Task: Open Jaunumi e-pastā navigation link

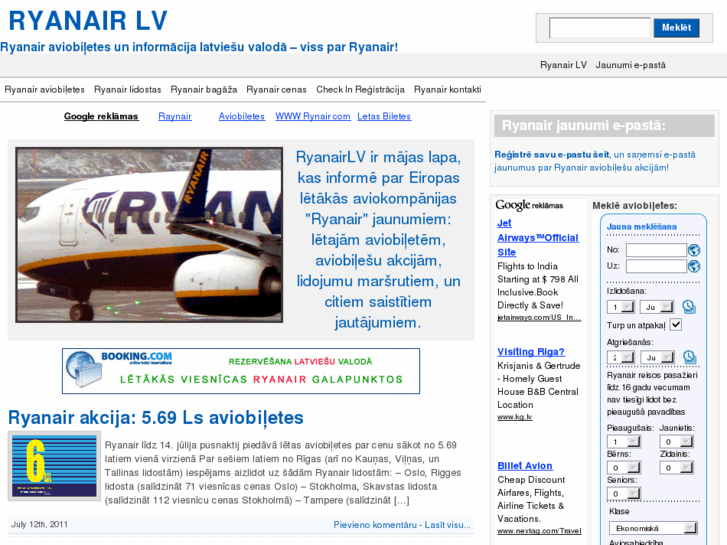Action: click(x=631, y=65)
